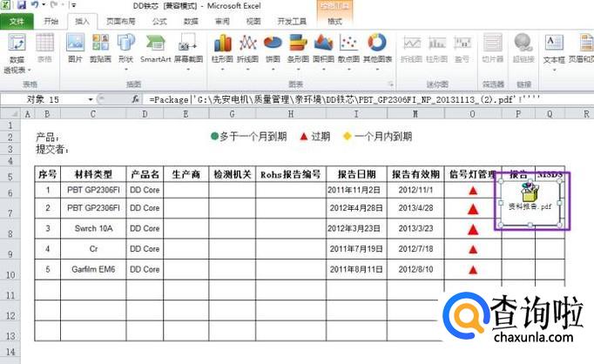This screenshot has height=364, width=594.
Task: Insert a Hyperlink
Action: point(523,49)
